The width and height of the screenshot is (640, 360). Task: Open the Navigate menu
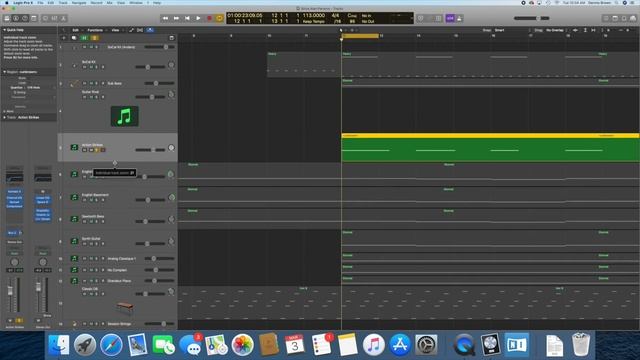coord(79,3)
